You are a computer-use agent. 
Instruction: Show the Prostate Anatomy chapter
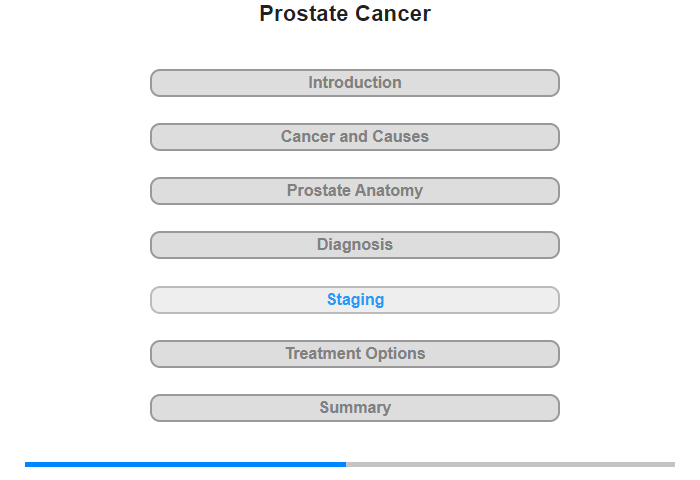(354, 191)
